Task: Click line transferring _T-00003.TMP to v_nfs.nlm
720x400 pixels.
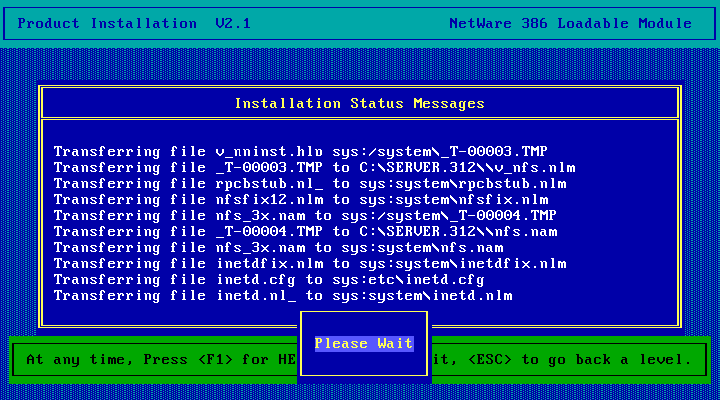Action: pos(315,168)
